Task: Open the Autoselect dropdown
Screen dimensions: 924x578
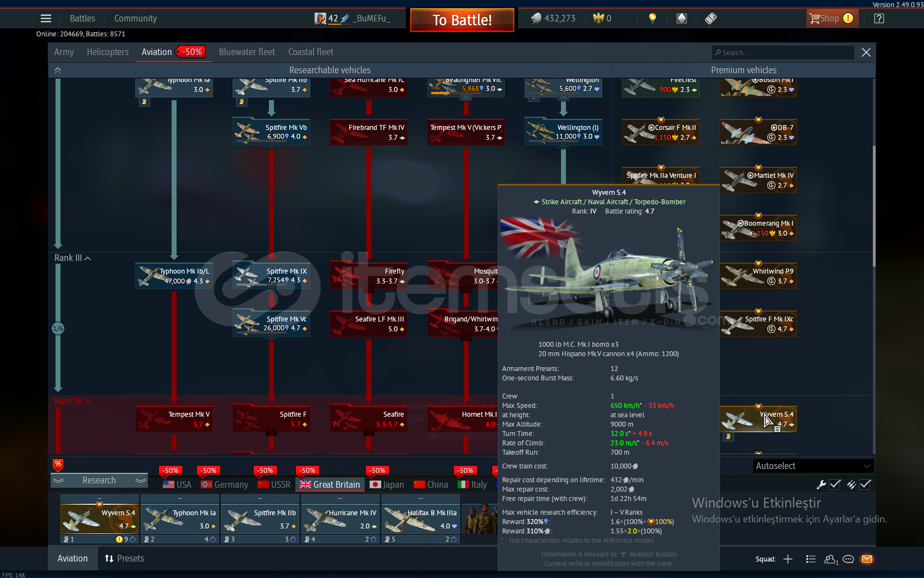Action: [813, 466]
